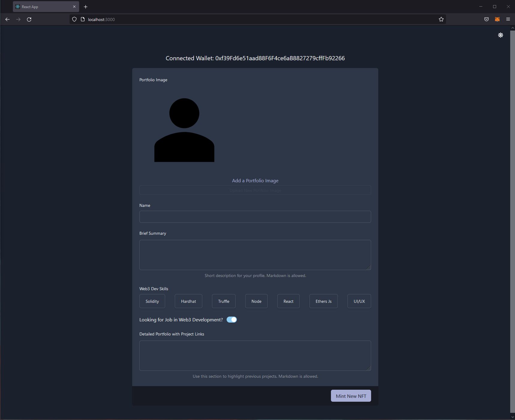Click the Brief Summary resize handle
This screenshot has width=515, height=420.
[x=369, y=268]
